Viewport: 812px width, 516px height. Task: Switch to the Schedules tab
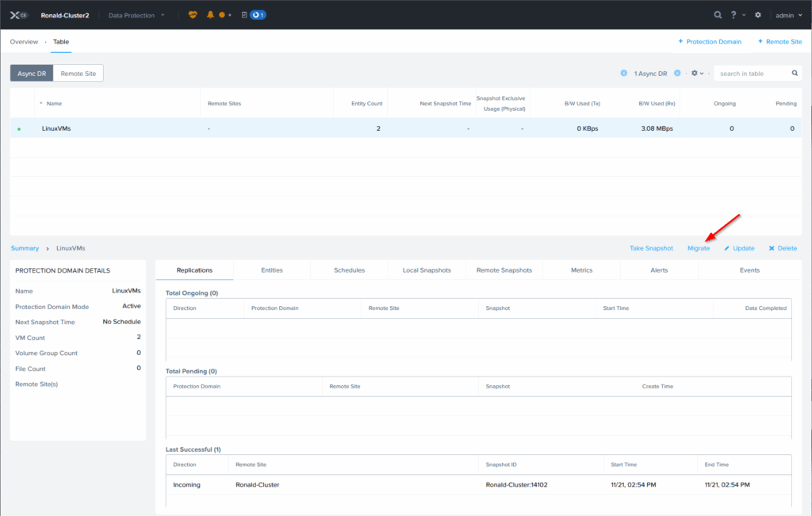tap(349, 270)
